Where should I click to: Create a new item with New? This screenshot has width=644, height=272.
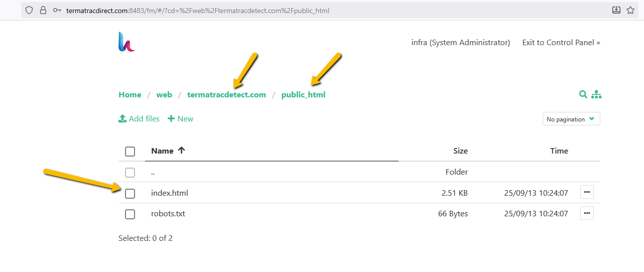pos(180,119)
